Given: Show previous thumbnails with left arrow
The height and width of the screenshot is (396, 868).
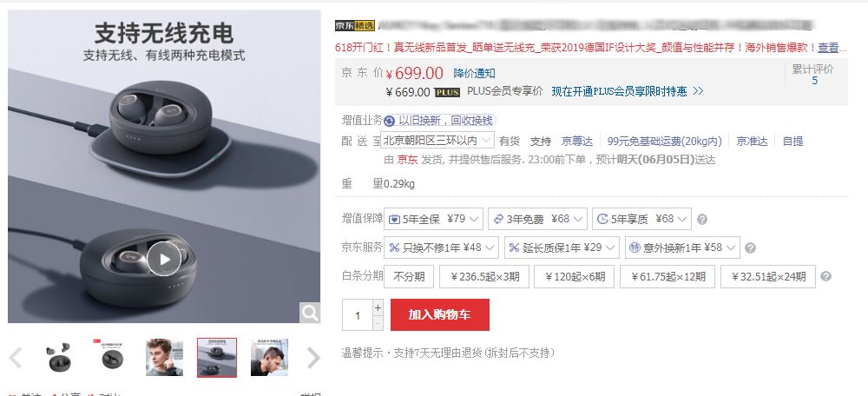Looking at the screenshot, I should [16, 358].
